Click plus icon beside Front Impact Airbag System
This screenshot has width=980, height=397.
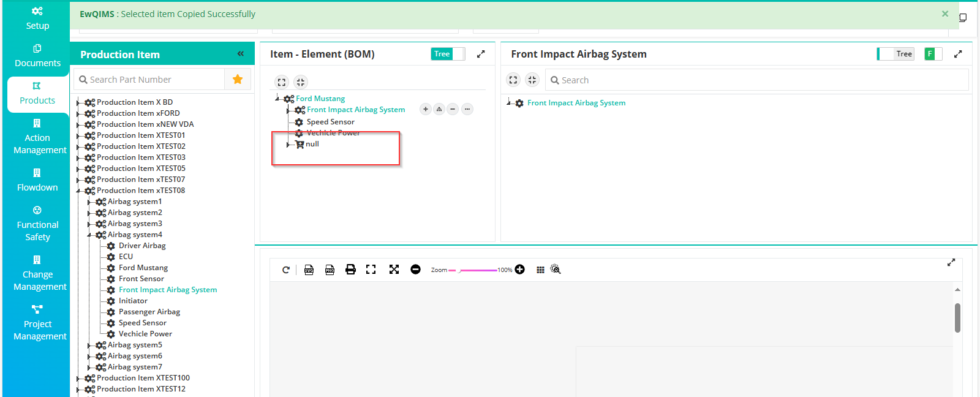(x=425, y=109)
